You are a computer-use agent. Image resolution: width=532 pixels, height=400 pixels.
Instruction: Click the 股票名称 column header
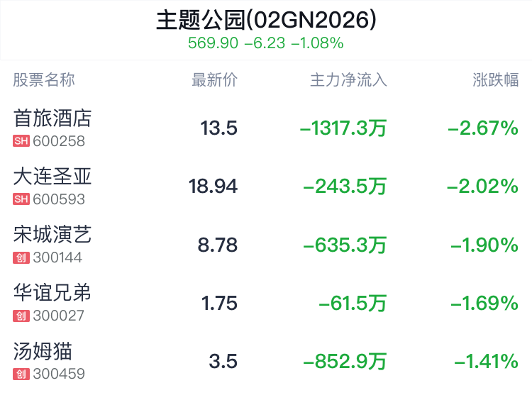coord(44,80)
